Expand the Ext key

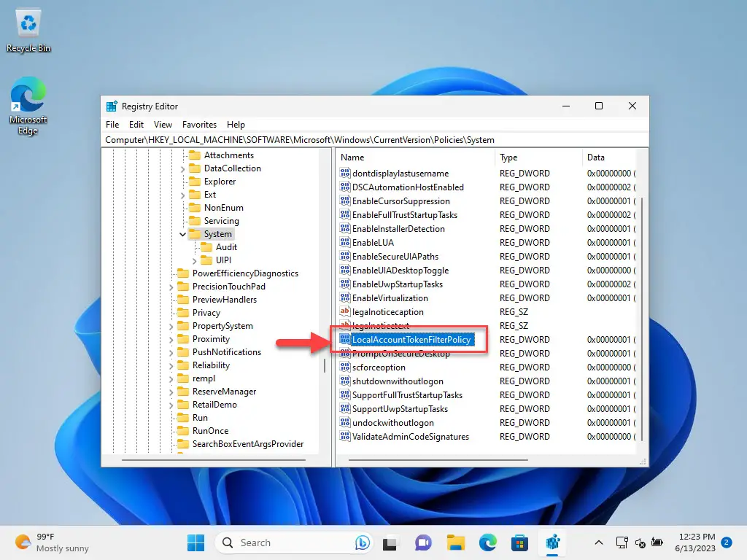182,195
